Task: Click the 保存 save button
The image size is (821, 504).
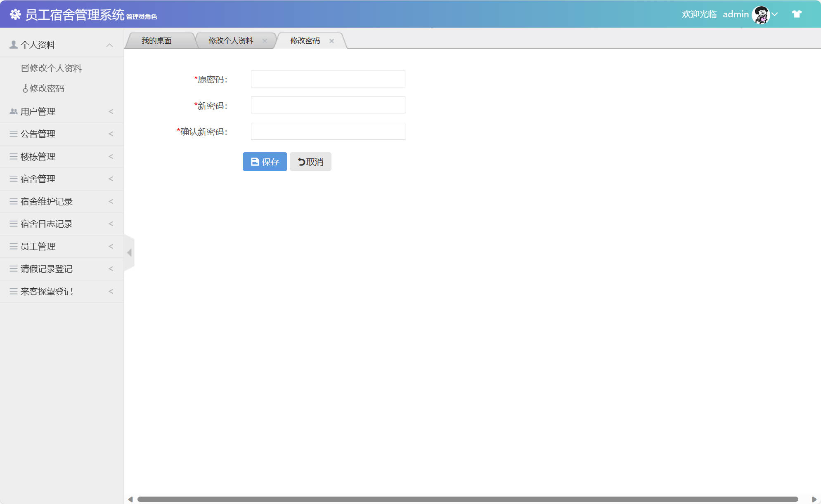Action: point(265,162)
